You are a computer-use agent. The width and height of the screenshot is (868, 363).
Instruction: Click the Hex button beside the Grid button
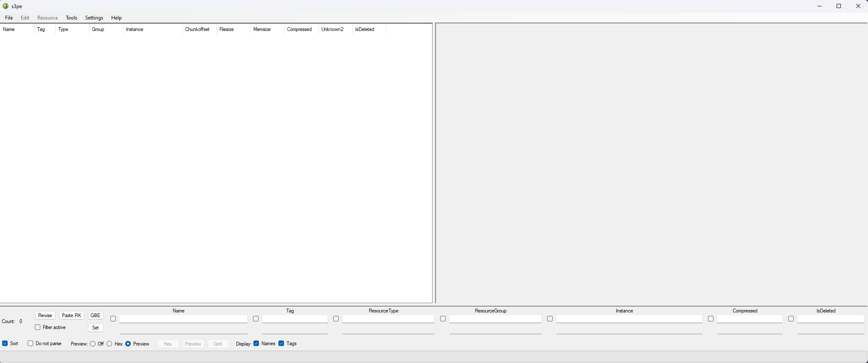click(168, 344)
